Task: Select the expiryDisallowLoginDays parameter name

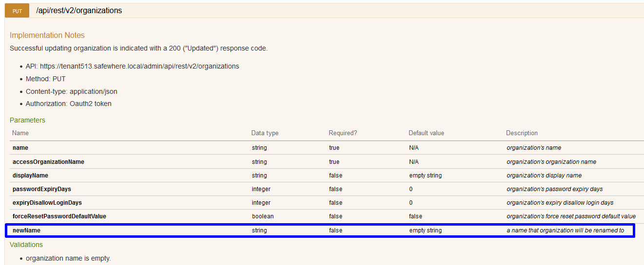Action: click(x=47, y=203)
